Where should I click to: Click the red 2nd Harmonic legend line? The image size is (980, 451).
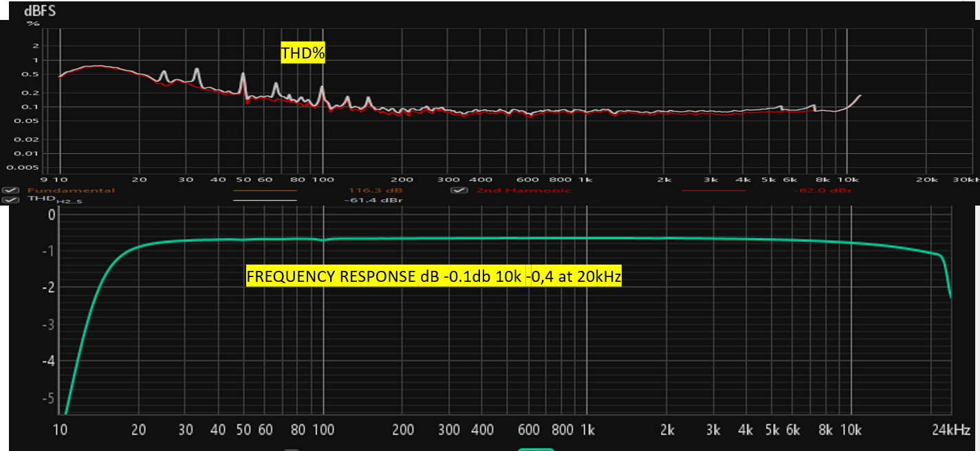[x=713, y=190]
